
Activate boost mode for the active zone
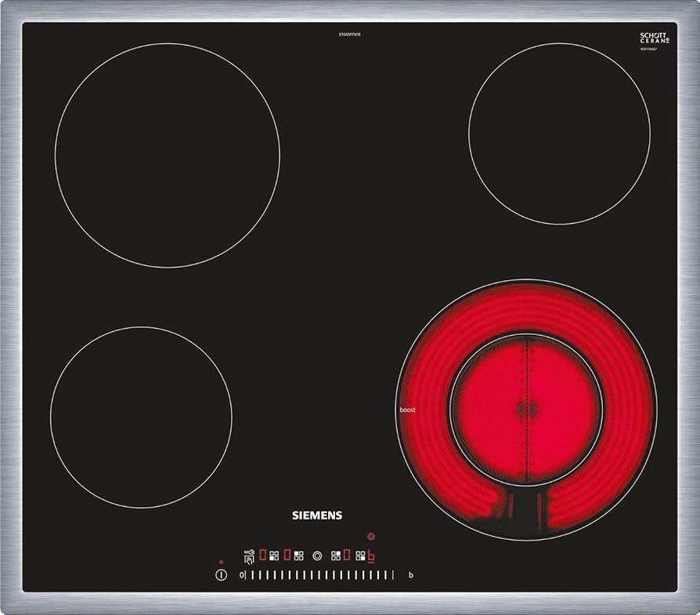coord(371,557)
